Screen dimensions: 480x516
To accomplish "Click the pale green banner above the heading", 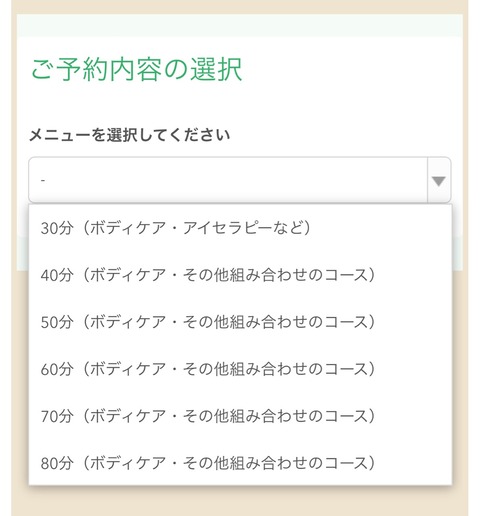I will coord(240,25).
